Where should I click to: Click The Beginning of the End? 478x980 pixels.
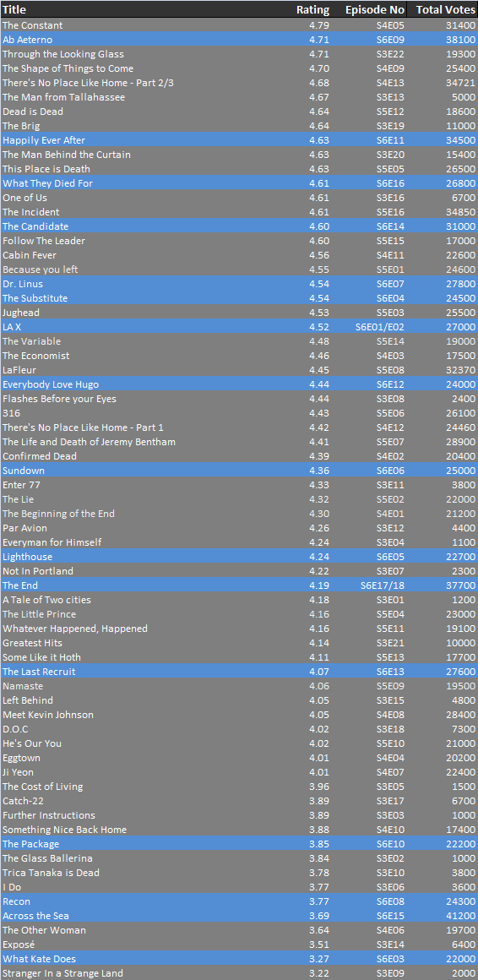(59, 514)
